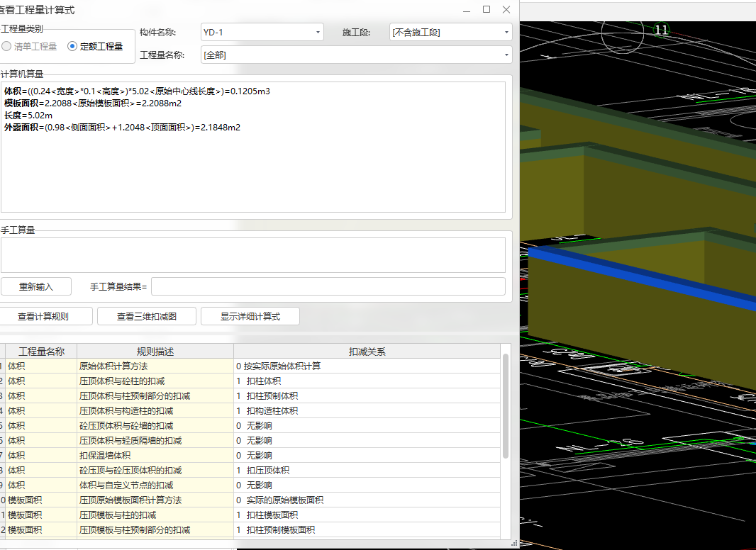Open the 施工段 dropdown
756x550 pixels.
(451, 33)
